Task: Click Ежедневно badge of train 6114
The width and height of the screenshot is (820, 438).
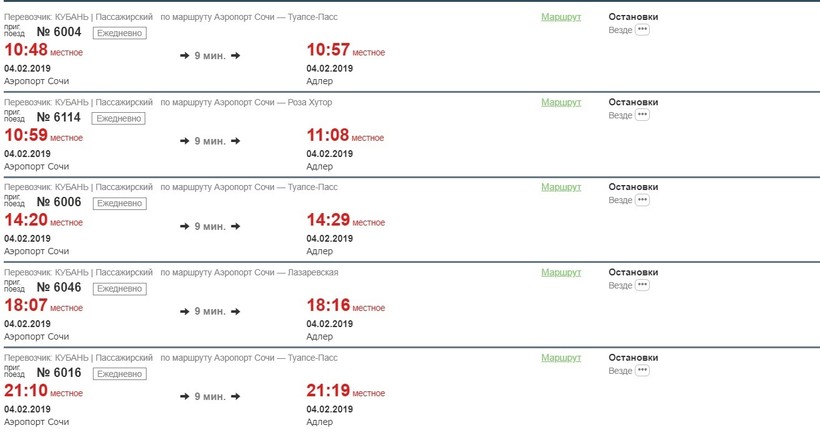Action: [119, 118]
